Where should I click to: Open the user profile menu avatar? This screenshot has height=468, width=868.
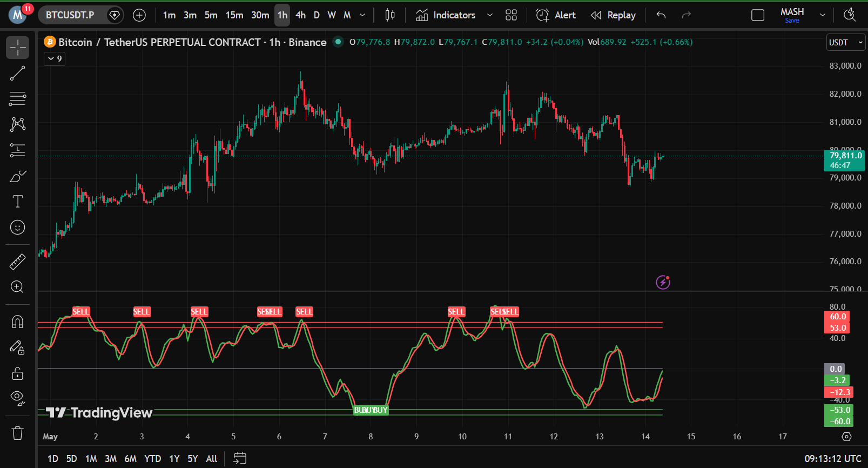[x=18, y=15]
